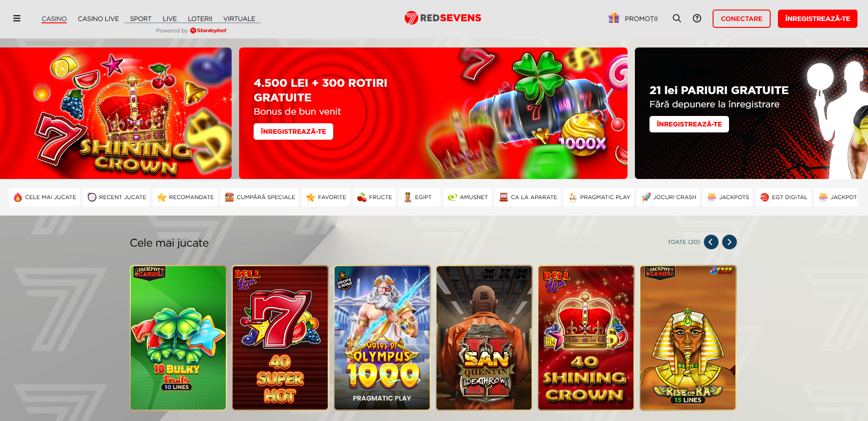
Task: Open the Jocuri Crash category
Action: pos(668,197)
